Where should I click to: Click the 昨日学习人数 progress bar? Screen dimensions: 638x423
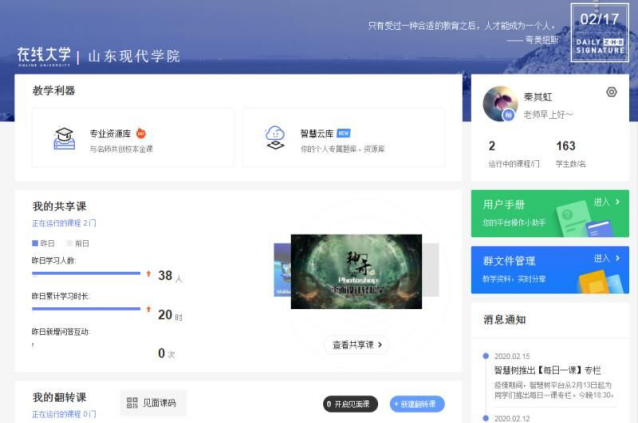point(86,273)
